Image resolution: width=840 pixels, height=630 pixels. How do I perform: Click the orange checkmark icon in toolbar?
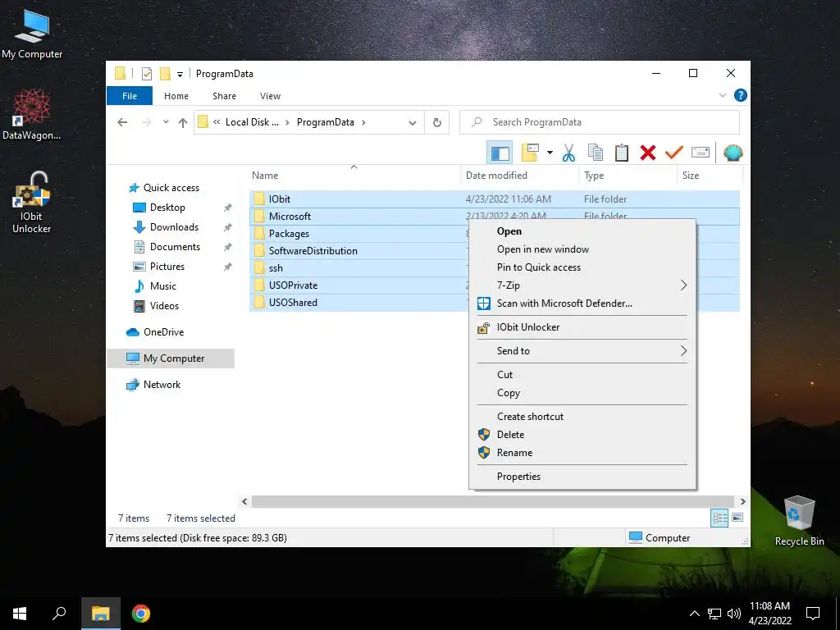click(674, 153)
